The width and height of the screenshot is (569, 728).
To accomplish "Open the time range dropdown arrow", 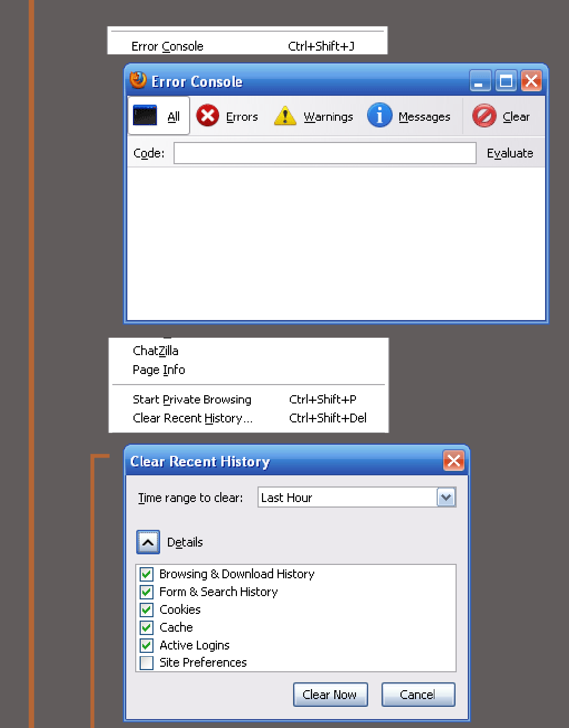I will tap(446, 498).
